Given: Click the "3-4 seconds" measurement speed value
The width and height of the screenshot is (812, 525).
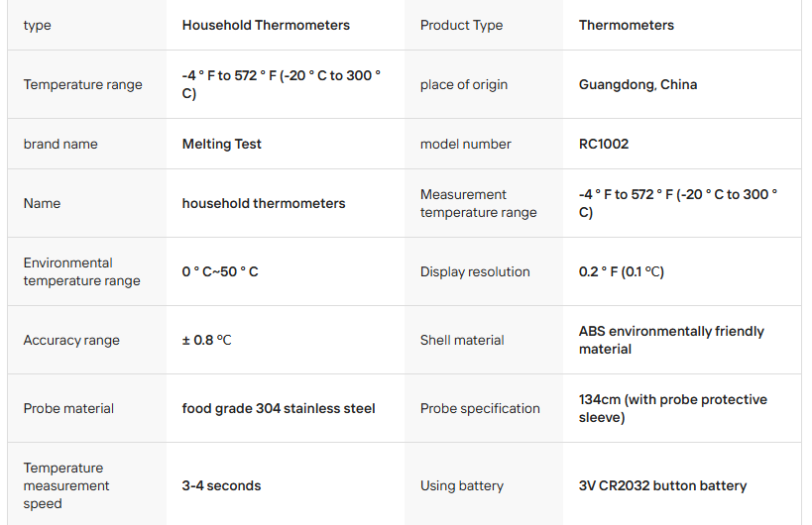Looking at the screenshot, I should coord(221,485).
